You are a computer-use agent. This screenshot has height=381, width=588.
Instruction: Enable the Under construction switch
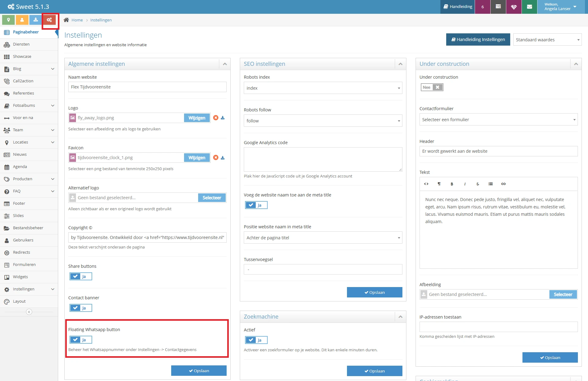(432, 87)
